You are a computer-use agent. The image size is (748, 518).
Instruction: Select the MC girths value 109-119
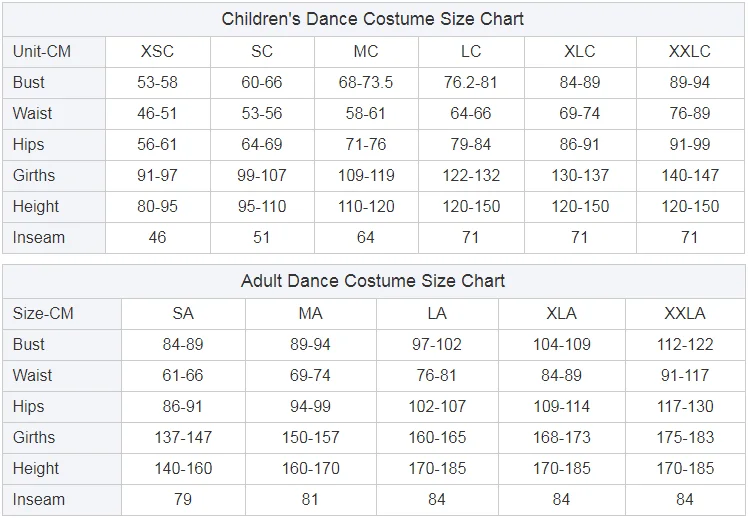pyautogui.click(x=366, y=175)
